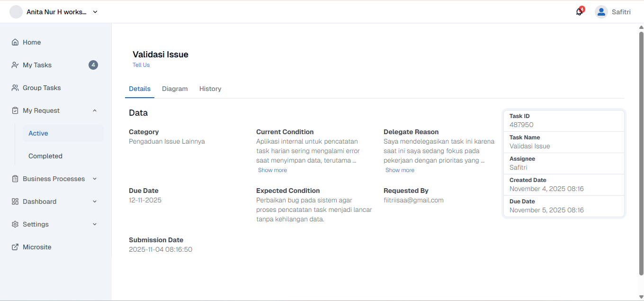Screen dimensions: 644x301
Task: Expand the Dashboard menu
Action: click(94, 201)
